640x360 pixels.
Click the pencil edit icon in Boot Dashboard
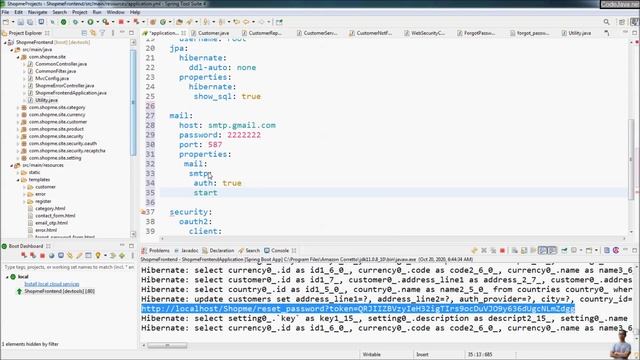pos(79,256)
